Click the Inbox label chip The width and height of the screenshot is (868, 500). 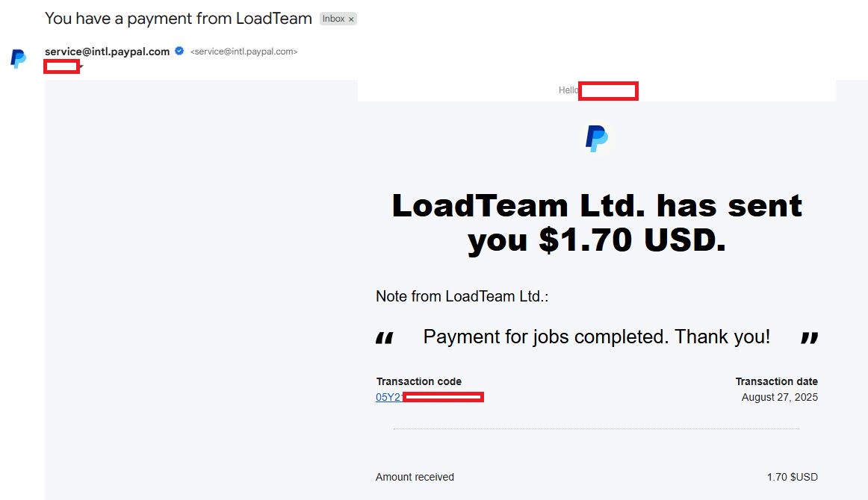pos(338,19)
